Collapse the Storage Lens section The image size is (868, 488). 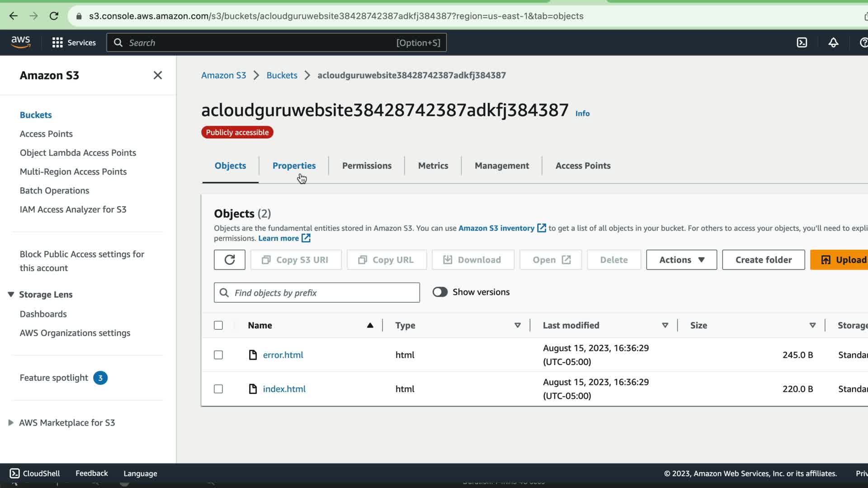point(11,295)
